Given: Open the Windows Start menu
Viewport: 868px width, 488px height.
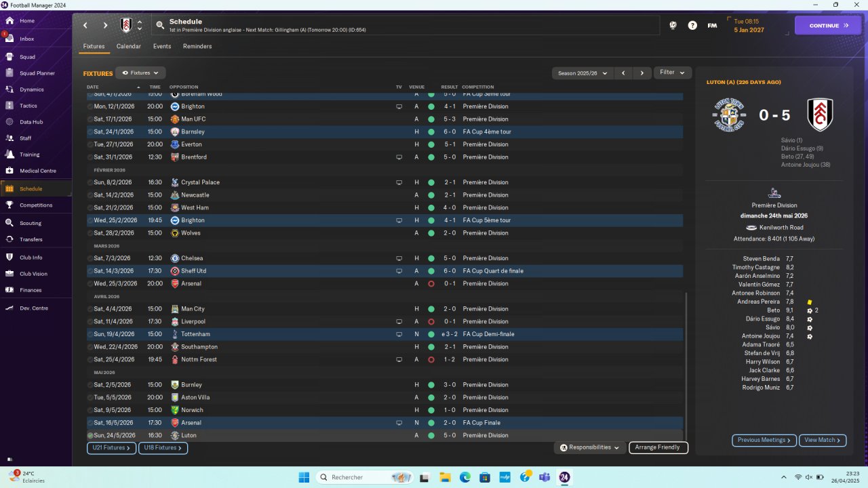Looking at the screenshot, I should coord(304,477).
